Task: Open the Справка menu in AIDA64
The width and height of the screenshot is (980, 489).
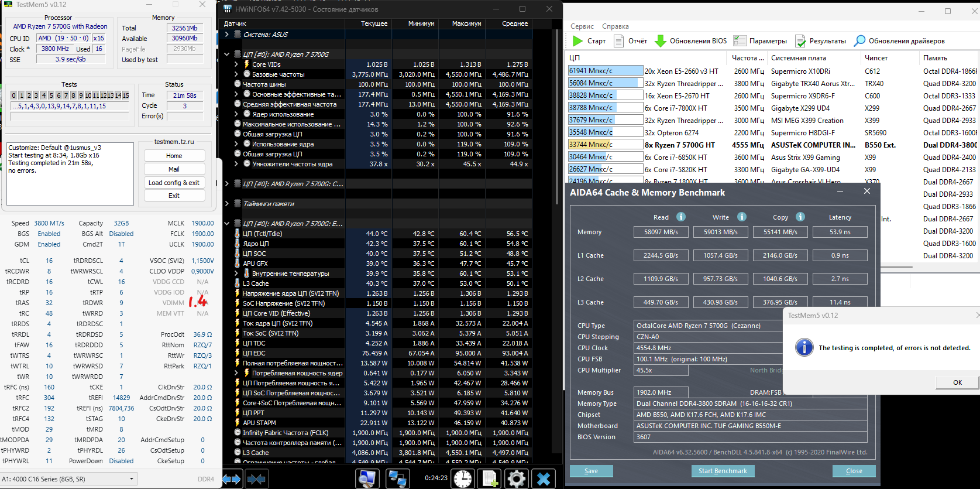Action: [615, 26]
